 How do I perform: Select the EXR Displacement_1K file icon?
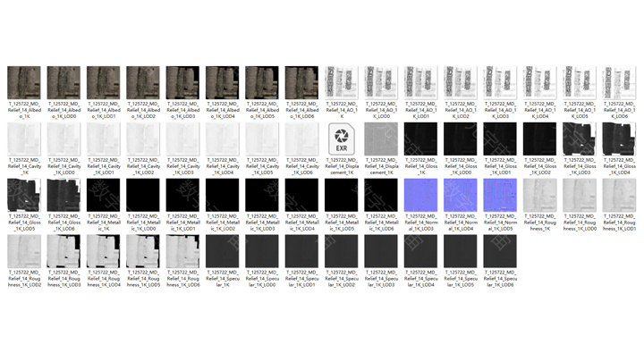341,139
